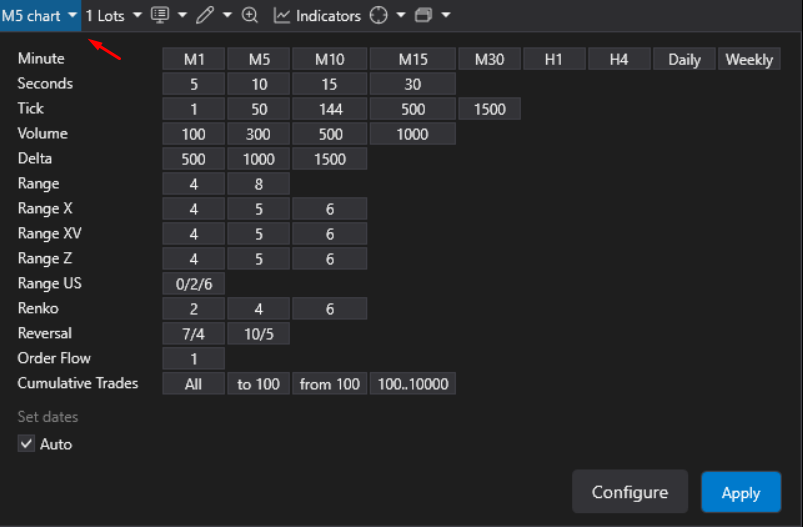This screenshot has width=803, height=527.
Task: Pick the Range US 0/2/6 option
Action: coord(193,284)
